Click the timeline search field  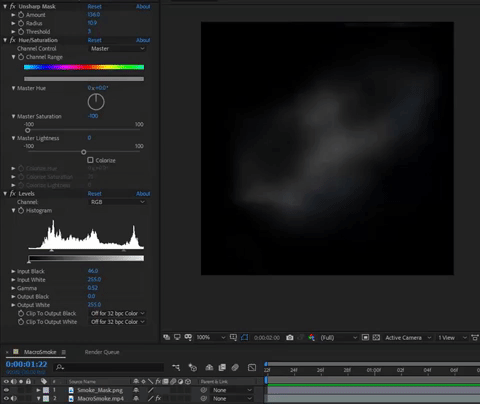point(109,367)
